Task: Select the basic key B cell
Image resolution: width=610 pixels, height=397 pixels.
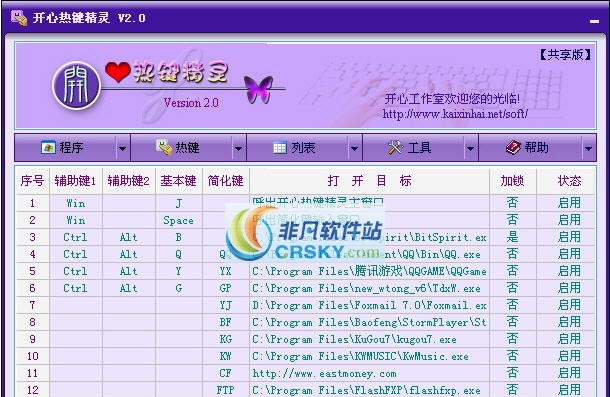Action: (x=179, y=237)
